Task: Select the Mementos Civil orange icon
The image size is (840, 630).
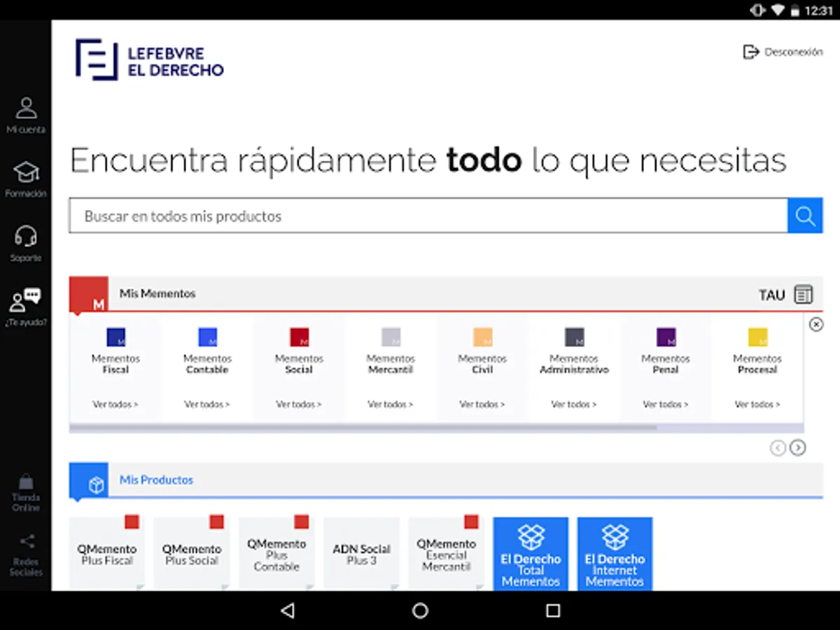Action: [482, 337]
